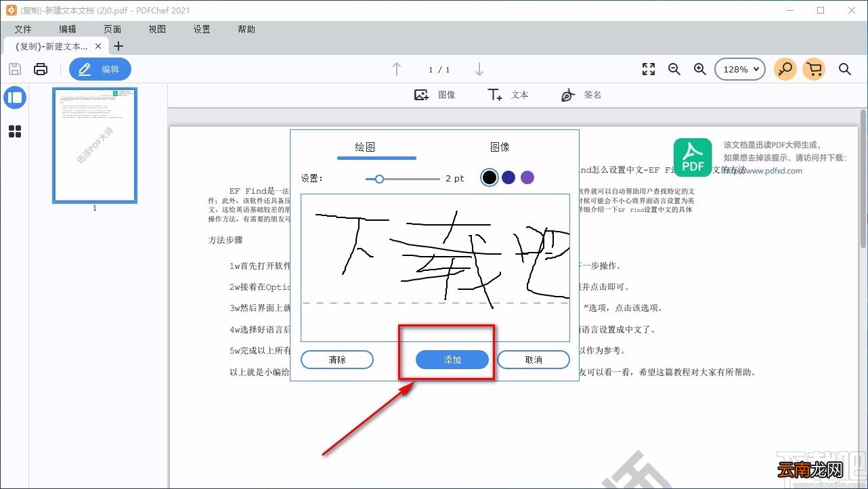
Task: Click the Print icon
Action: (x=41, y=69)
